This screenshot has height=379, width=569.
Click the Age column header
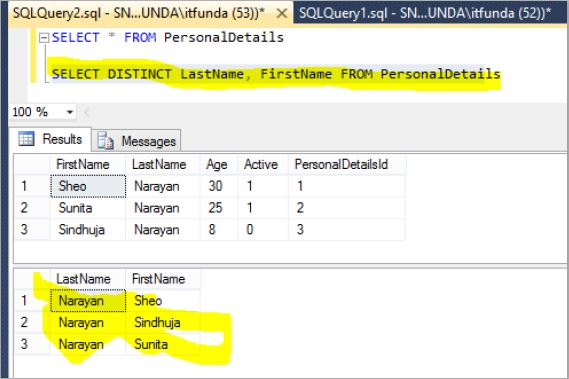coord(218,164)
